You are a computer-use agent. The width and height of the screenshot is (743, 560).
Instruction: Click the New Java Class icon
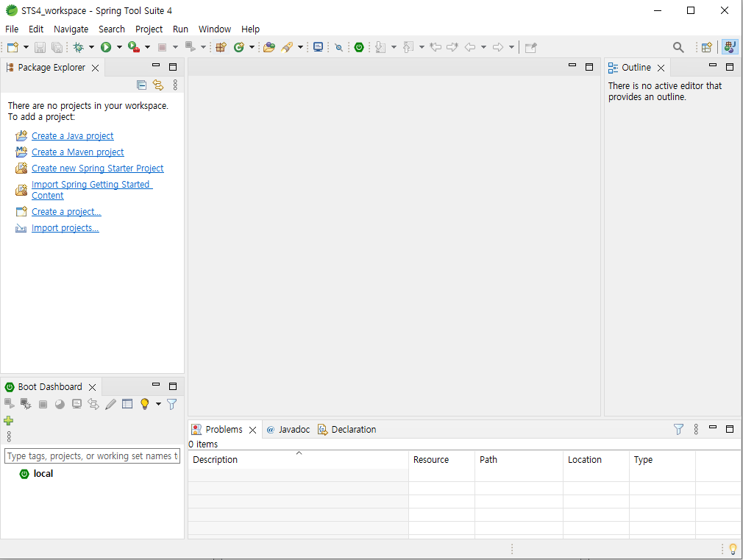tap(239, 47)
